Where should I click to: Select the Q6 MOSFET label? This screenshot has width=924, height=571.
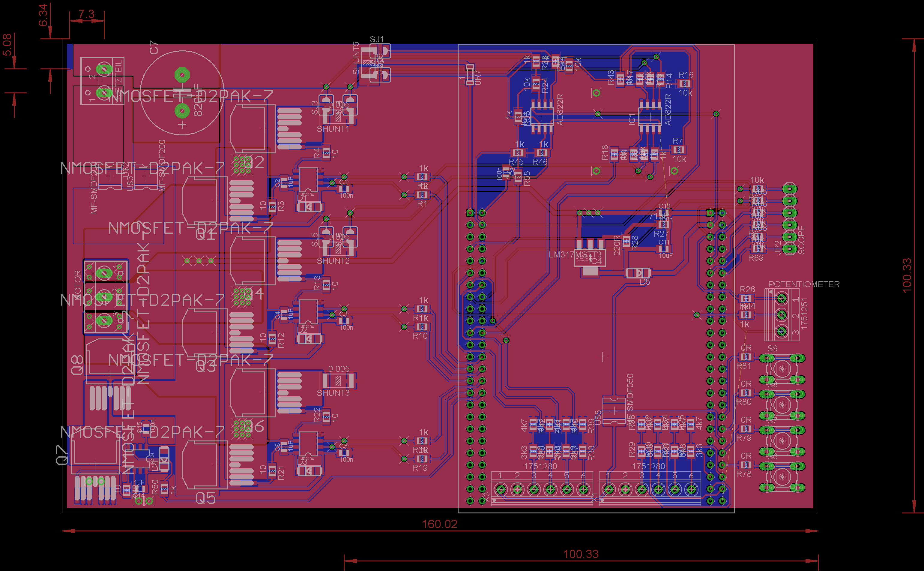coord(254,426)
